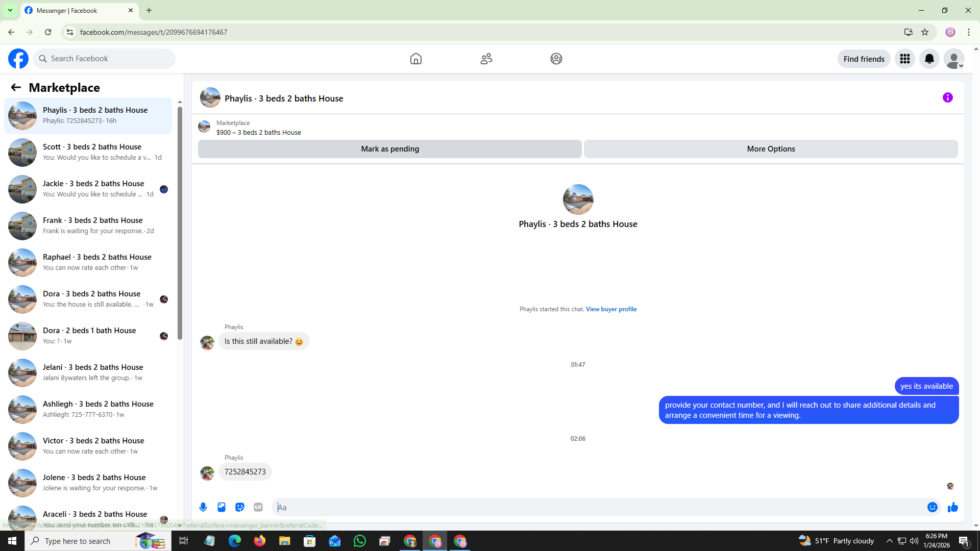Go back from Marketplace chats list
The width and height of the screenshot is (980, 551).
(x=16, y=87)
